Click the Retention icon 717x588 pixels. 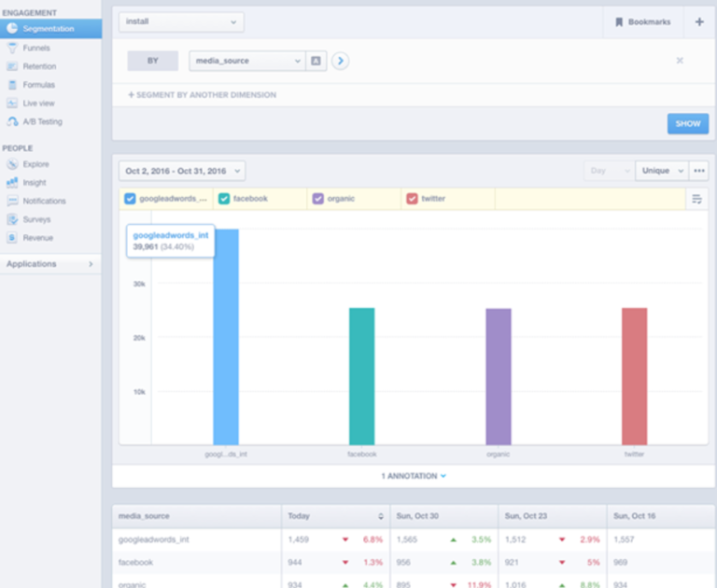(12, 66)
